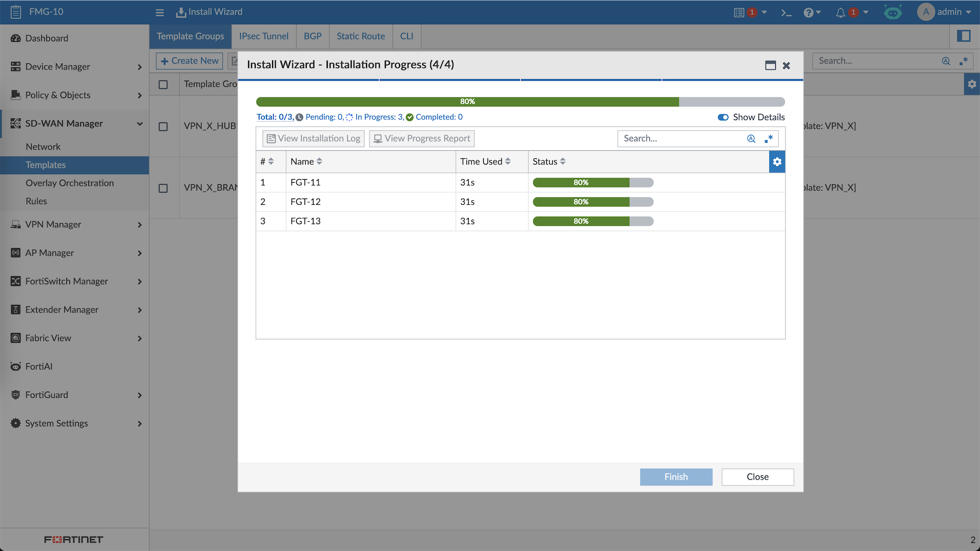Viewport: 980px width, 551px height.
Task: Tick the select-all checkbox in table header
Action: [x=163, y=84]
